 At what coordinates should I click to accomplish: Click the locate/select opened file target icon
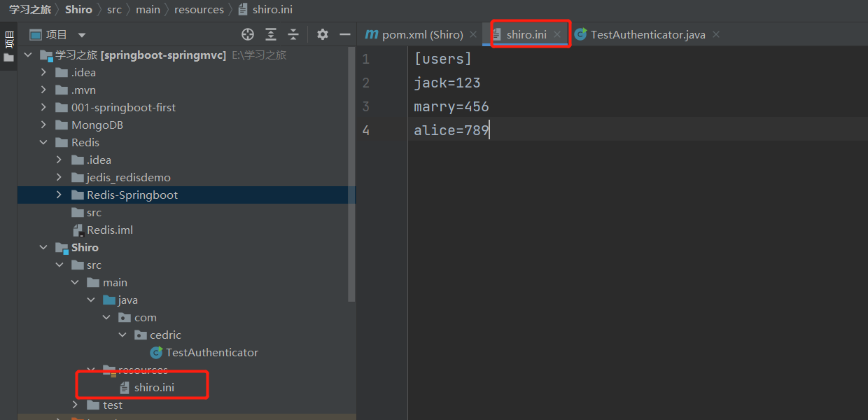click(x=248, y=34)
